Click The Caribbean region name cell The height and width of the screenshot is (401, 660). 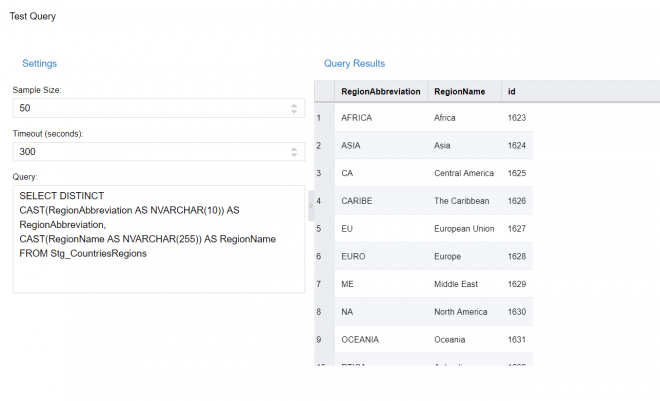tap(462, 201)
